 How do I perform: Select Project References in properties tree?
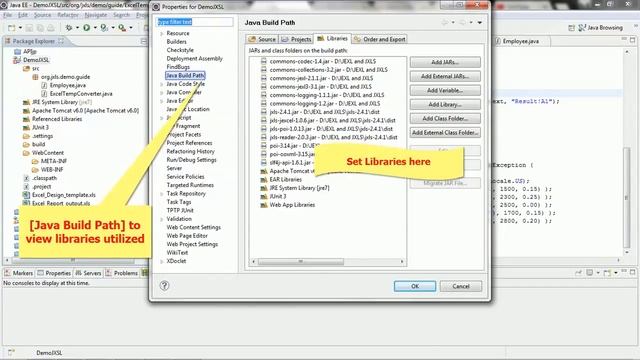point(189,143)
